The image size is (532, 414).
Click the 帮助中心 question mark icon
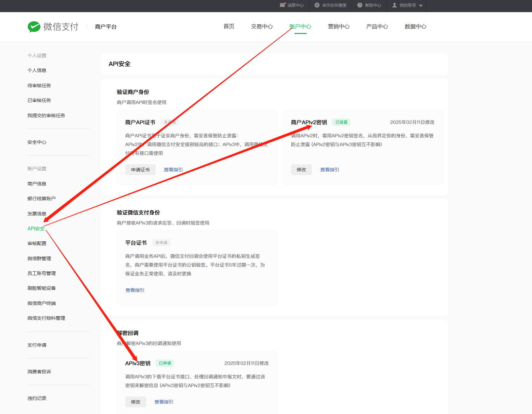tap(360, 5)
